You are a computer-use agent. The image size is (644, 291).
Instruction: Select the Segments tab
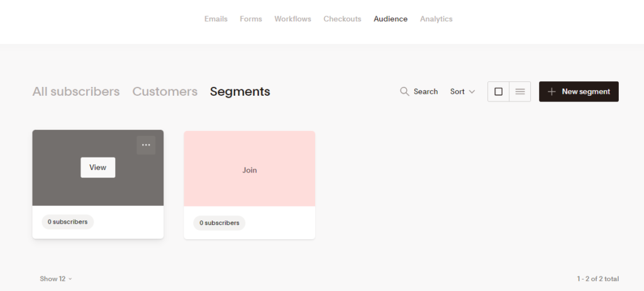tap(240, 91)
